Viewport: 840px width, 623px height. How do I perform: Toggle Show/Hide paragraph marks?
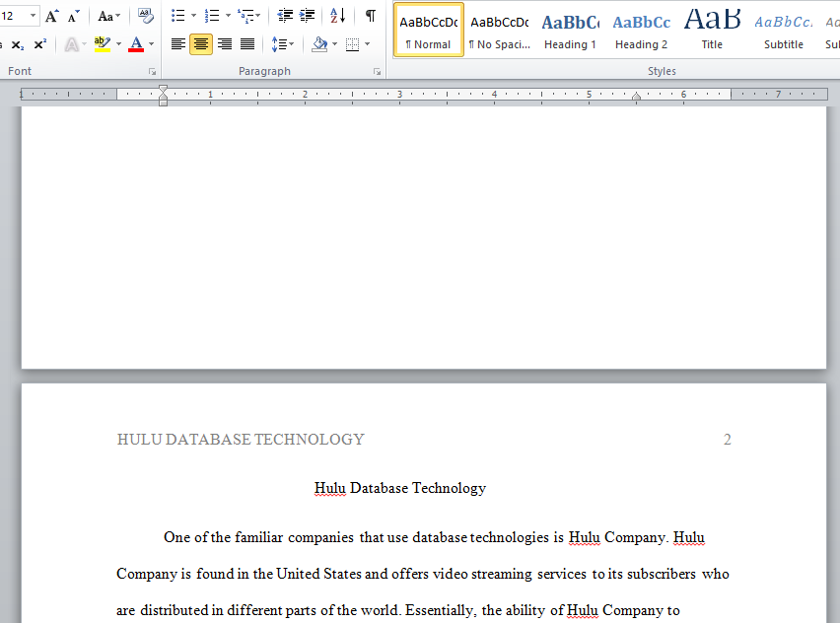(370, 16)
